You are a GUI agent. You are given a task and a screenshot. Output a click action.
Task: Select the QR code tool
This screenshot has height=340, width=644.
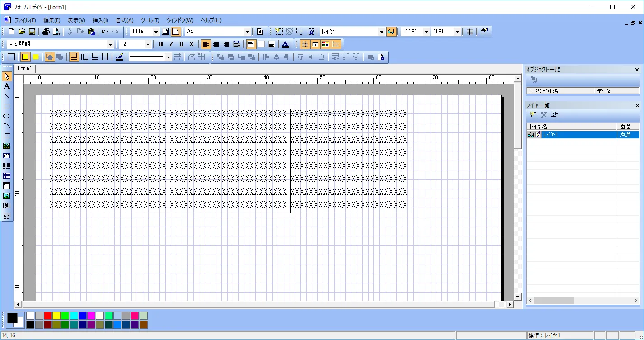pyautogui.click(x=7, y=216)
